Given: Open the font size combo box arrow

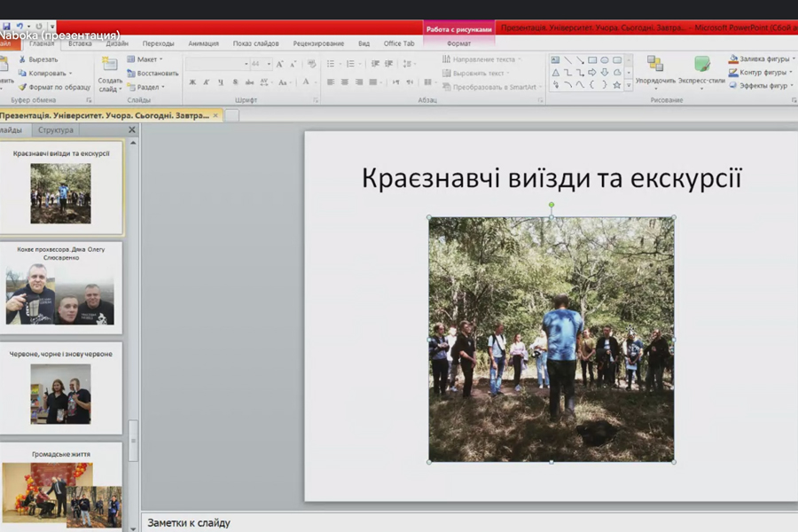Looking at the screenshot, I should tap(268, 64).
